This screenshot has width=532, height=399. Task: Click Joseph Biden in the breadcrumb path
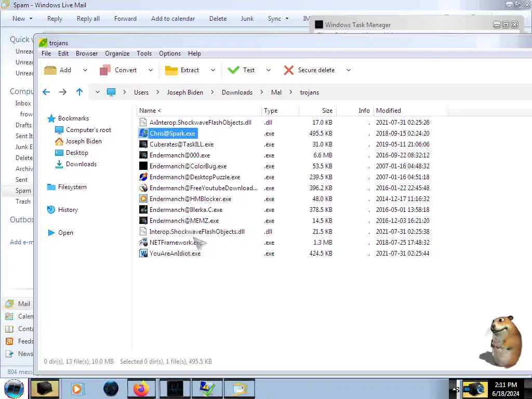point(185,92)
